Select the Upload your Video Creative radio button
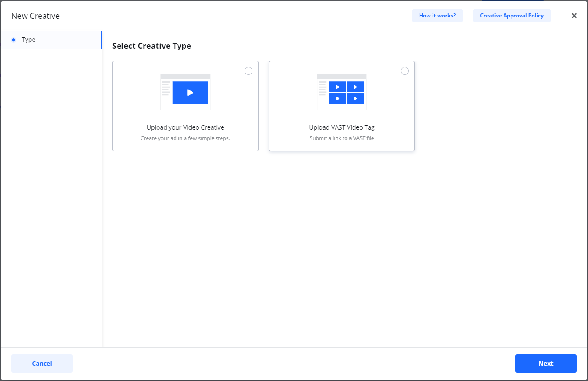This screenshot has height=381, width=588. click(249, 71)
